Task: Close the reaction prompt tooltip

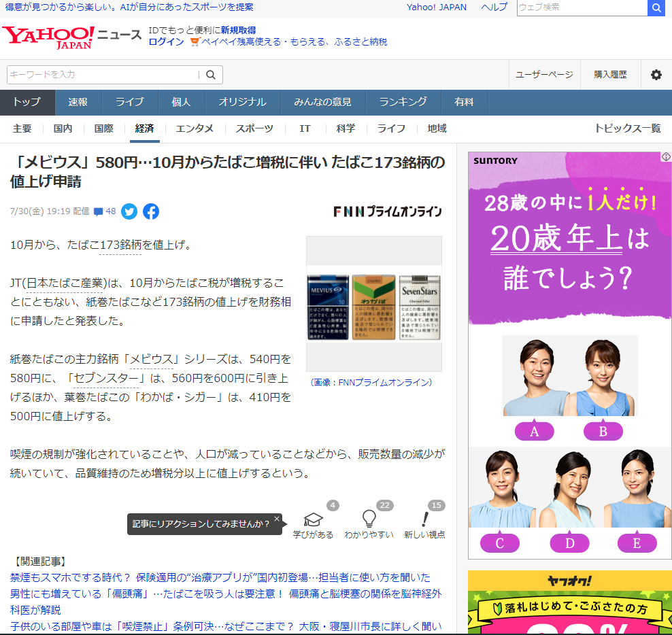Action: click(277, 519)
